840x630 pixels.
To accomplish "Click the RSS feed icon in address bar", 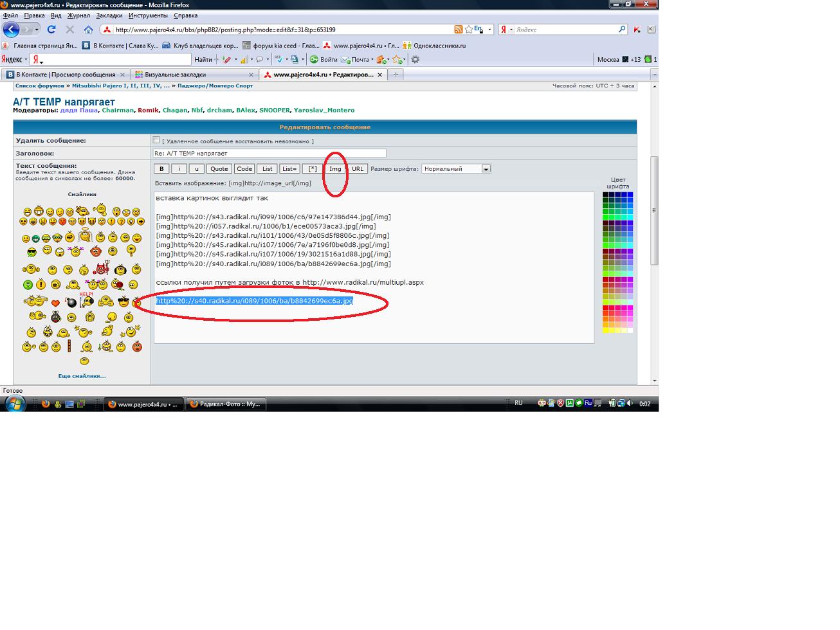I will 458,30.
